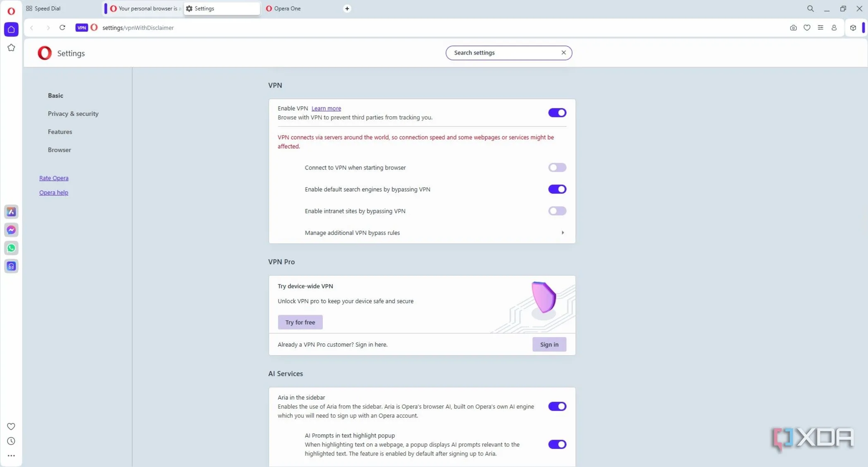
Task: Open Easy Setup menu icon
Action: point(820,28)
